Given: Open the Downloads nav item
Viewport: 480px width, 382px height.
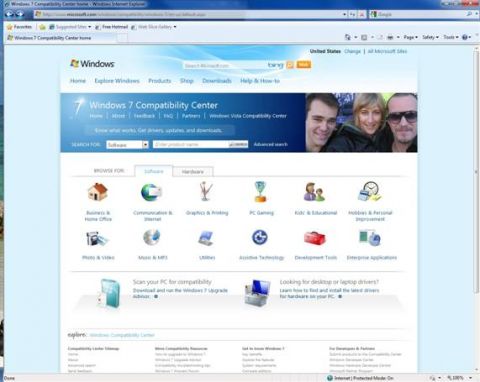Looking at the screenshot, I should click(x=217, y=81).
